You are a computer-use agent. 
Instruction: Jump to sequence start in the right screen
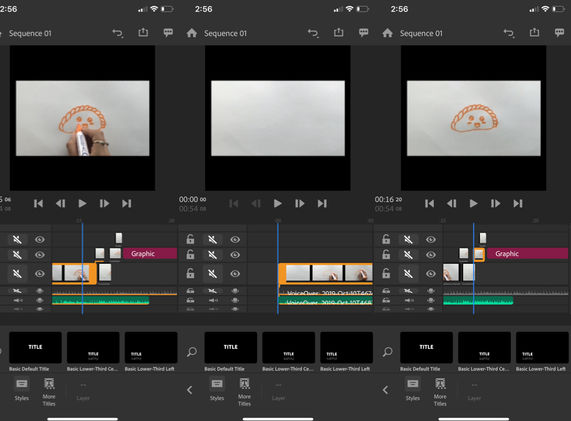point(429,203)
